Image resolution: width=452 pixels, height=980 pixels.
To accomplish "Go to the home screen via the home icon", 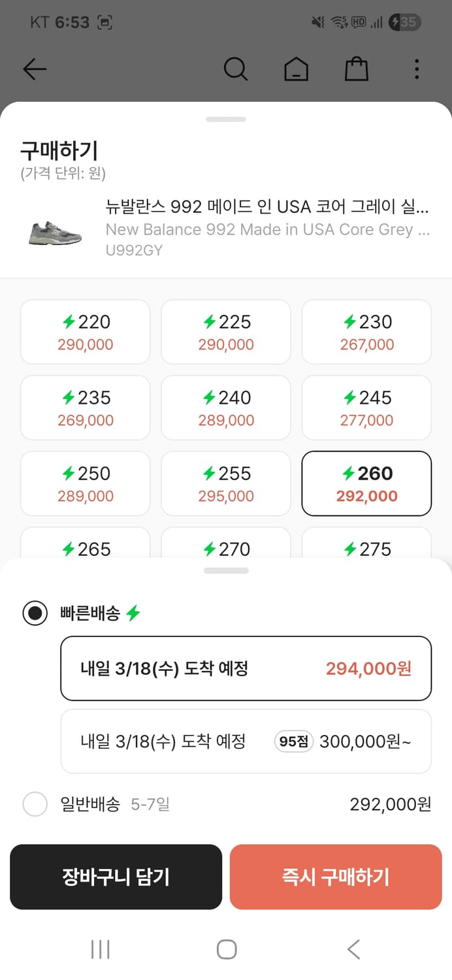I will click(296, 68).
